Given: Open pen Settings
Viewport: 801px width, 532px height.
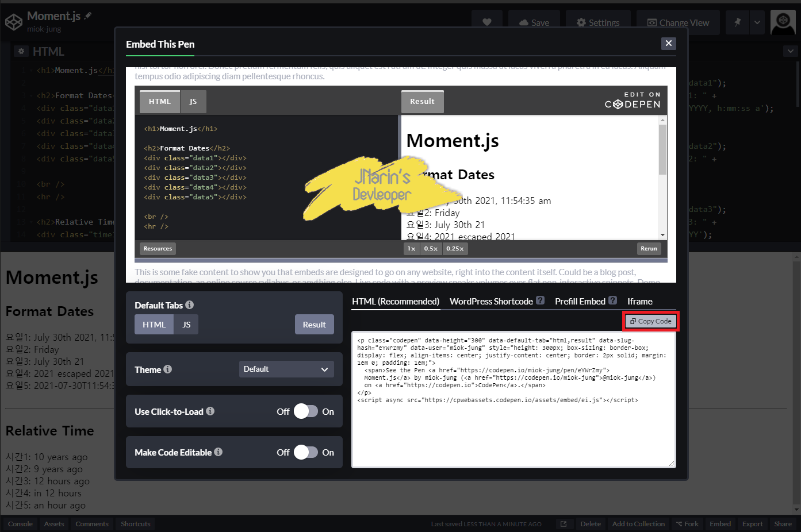Looking at the screenshot, I should click(x=598, y=22).
